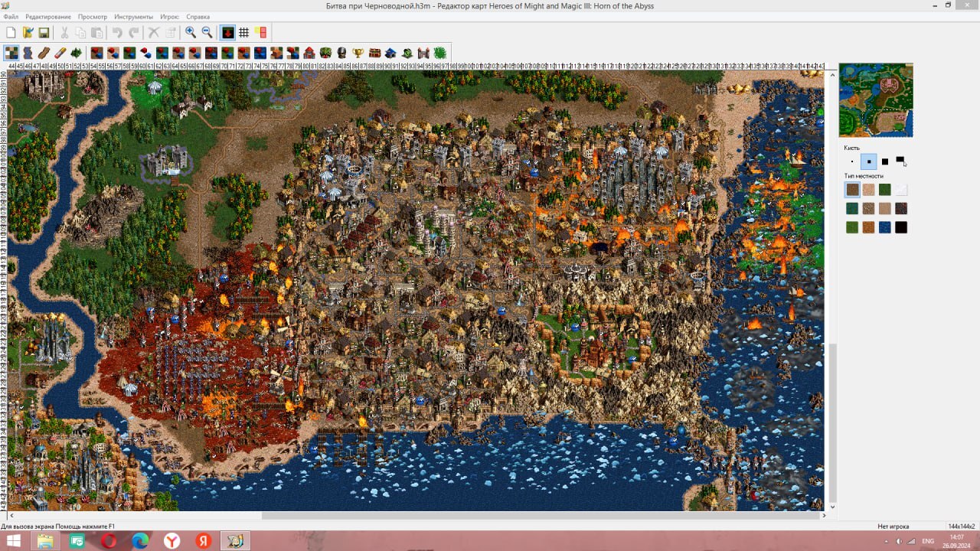This screenshot has width=980, height=551.
Task: Select the river drawing tool
Action: pyautogui.click(x=28, y=53)
